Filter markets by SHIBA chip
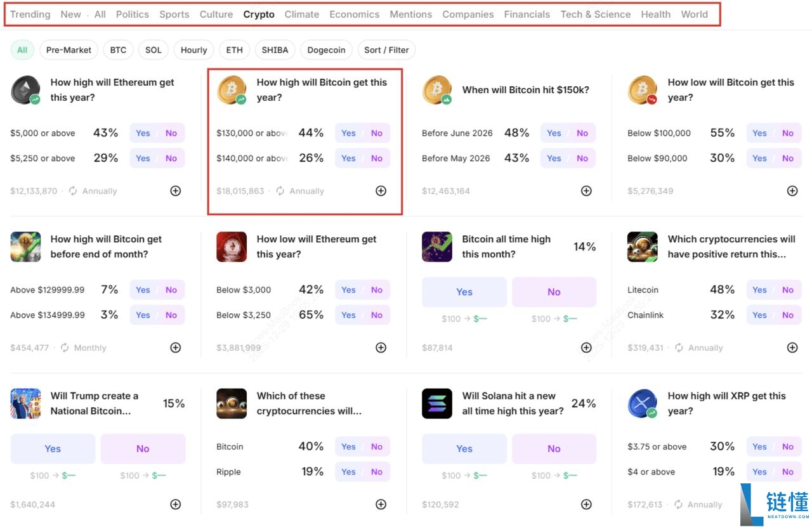The height and width of the screenshot is (527, 812). (275, 49)
